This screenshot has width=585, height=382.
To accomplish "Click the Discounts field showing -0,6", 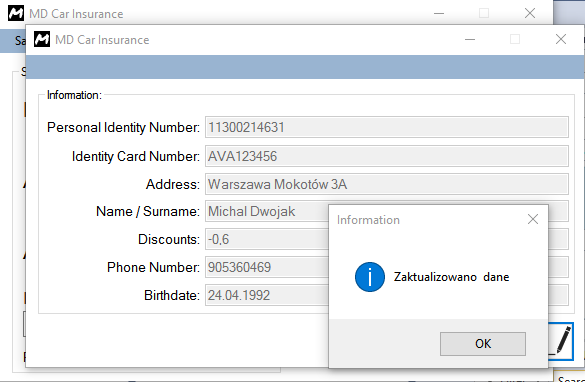I will pos(267,239).
